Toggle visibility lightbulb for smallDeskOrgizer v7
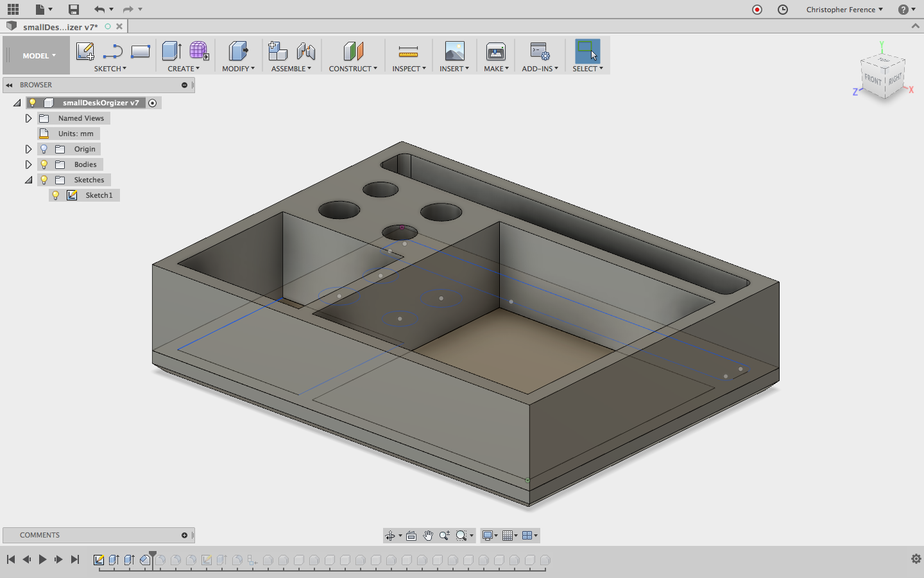The image size is (924, 578). (x=33, y=103)
